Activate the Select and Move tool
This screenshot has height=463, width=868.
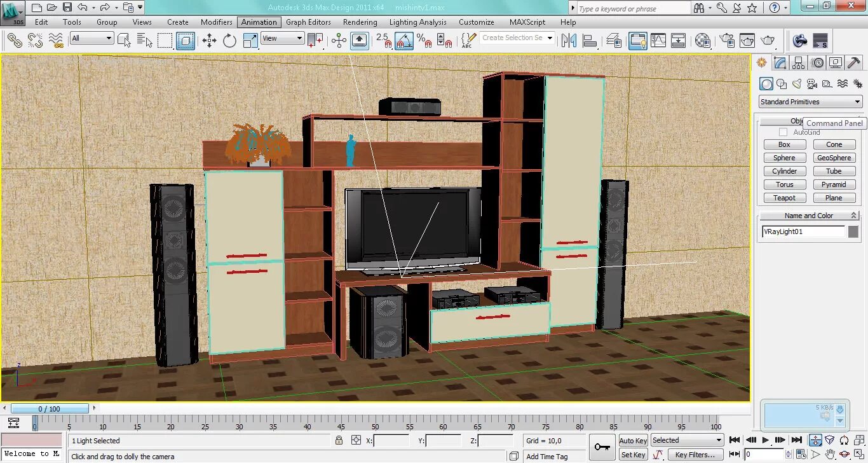pos(209,41)
